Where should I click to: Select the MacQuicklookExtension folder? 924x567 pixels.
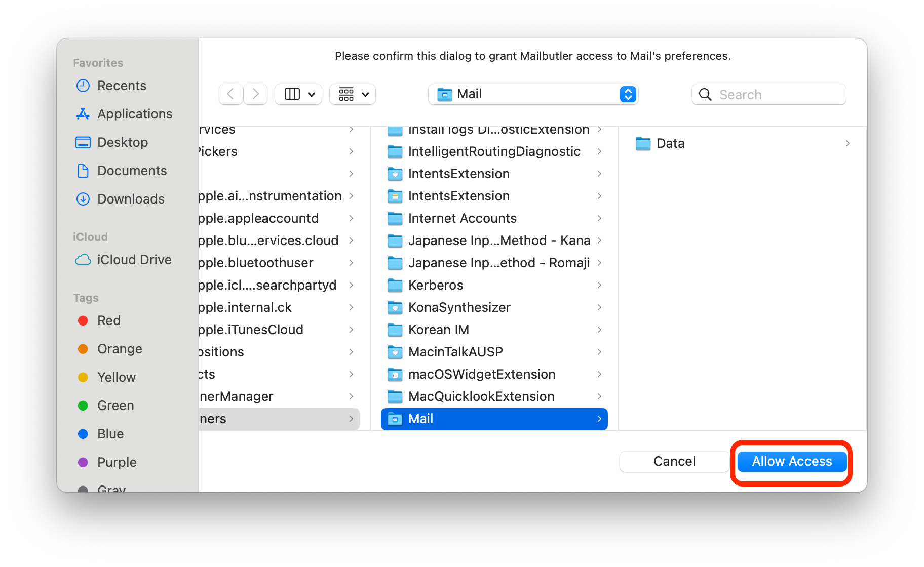[x=494, y=396]
